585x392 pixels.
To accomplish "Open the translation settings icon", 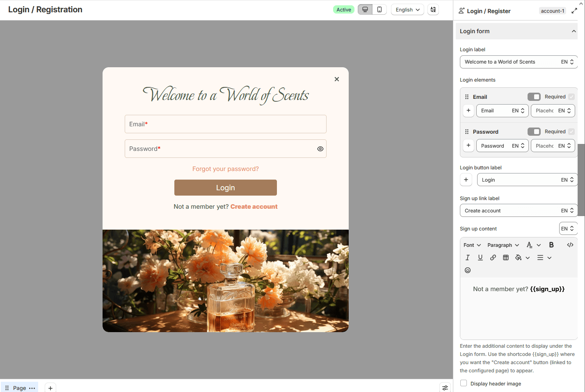I will [x=433, y=9].
